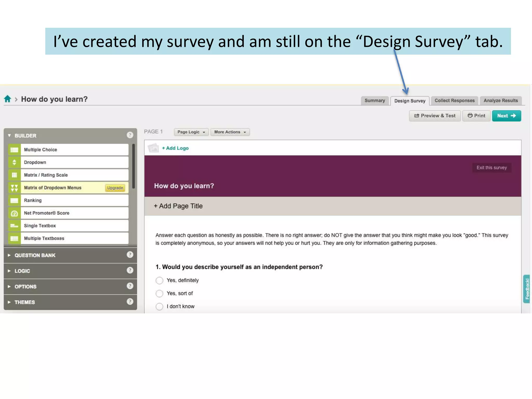
Task: Choose the 'Yes, sort of' radio option
Action: (159, 294)
